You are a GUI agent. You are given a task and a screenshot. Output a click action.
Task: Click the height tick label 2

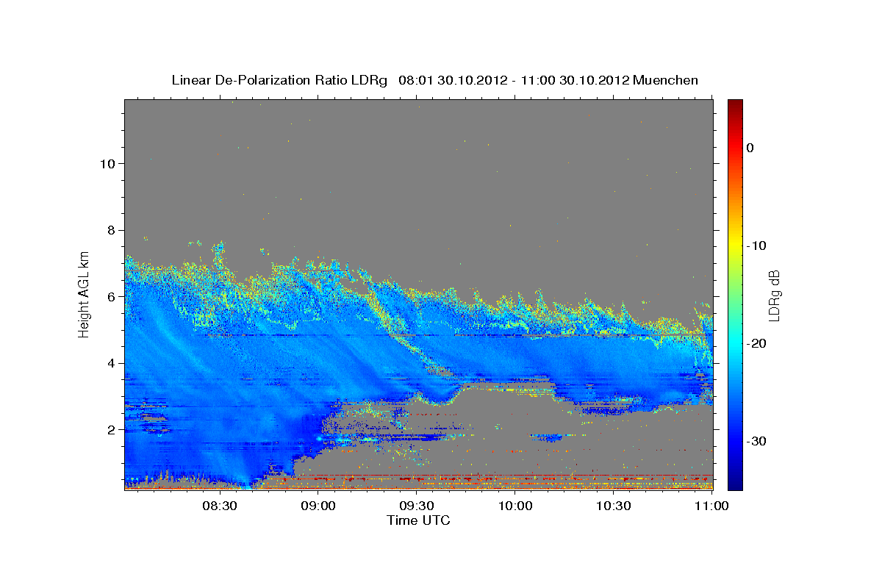coord(111,429)
